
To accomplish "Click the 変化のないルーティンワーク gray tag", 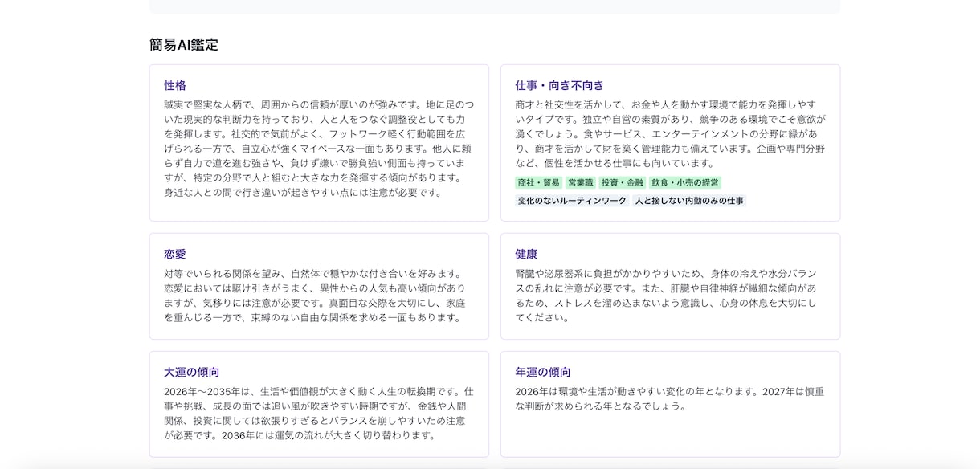I will (x=572, y=201).
